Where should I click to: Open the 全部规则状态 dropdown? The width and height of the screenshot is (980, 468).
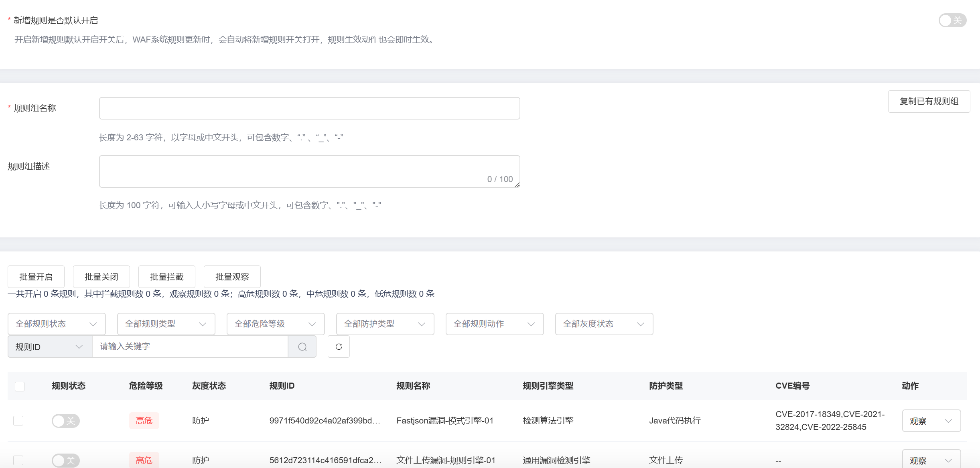click(x=57, y=324)
